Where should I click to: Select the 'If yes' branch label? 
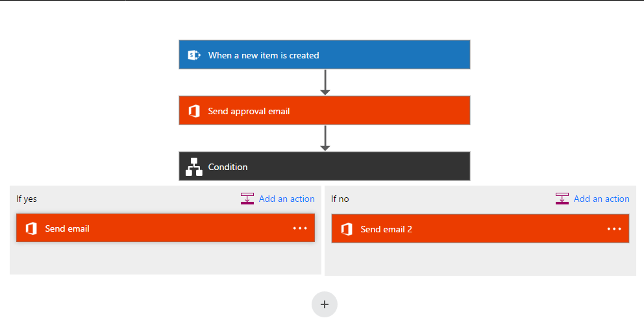(26, 199)
